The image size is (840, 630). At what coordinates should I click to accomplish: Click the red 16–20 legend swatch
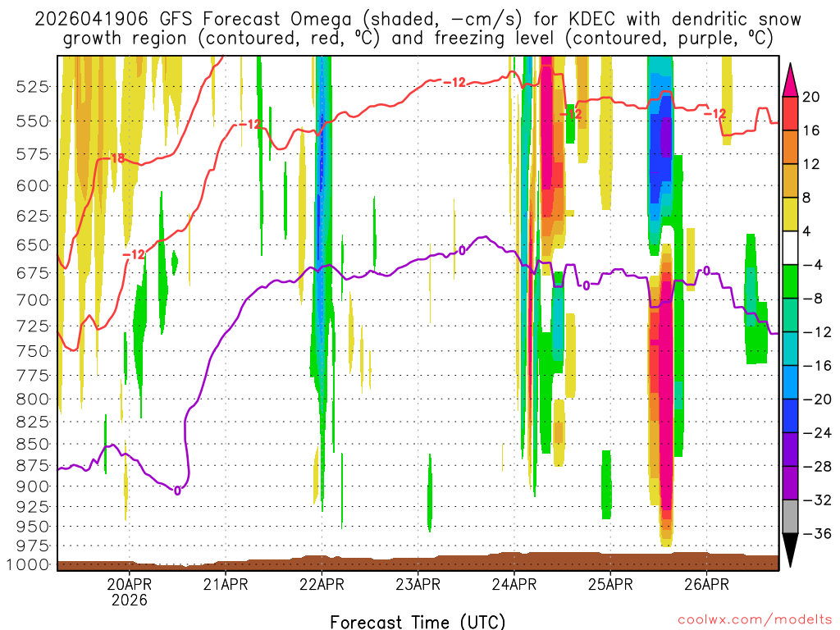point(790,113)
